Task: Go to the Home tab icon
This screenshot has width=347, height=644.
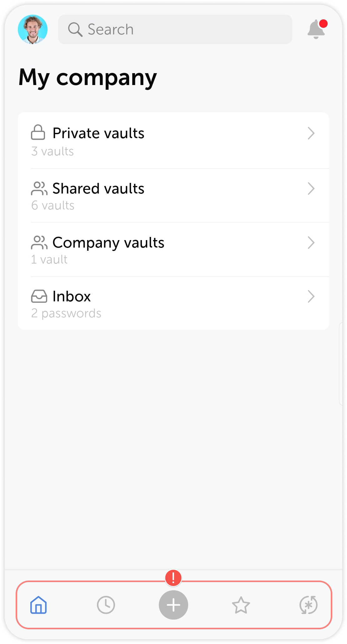Action: tap(38, 605)
